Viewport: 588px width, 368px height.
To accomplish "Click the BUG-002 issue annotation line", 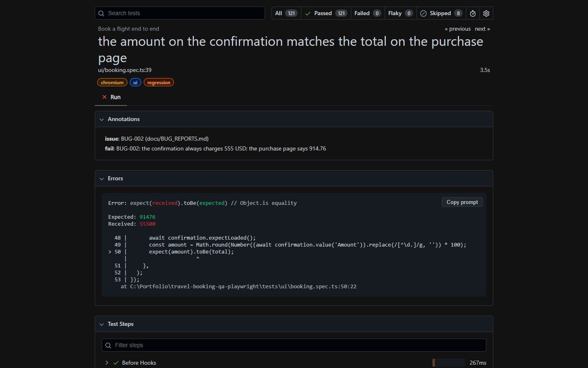I will click(157, 139).
